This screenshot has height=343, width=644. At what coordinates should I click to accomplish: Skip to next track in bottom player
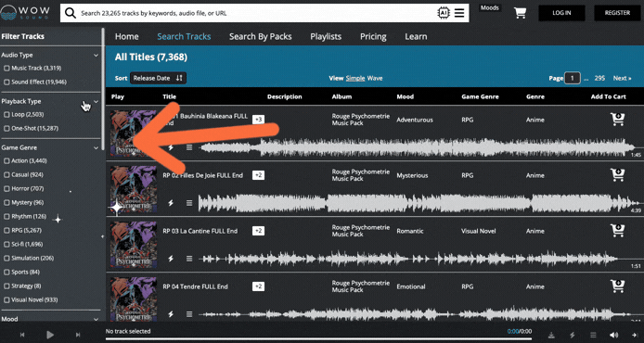(x=78, y=335)
